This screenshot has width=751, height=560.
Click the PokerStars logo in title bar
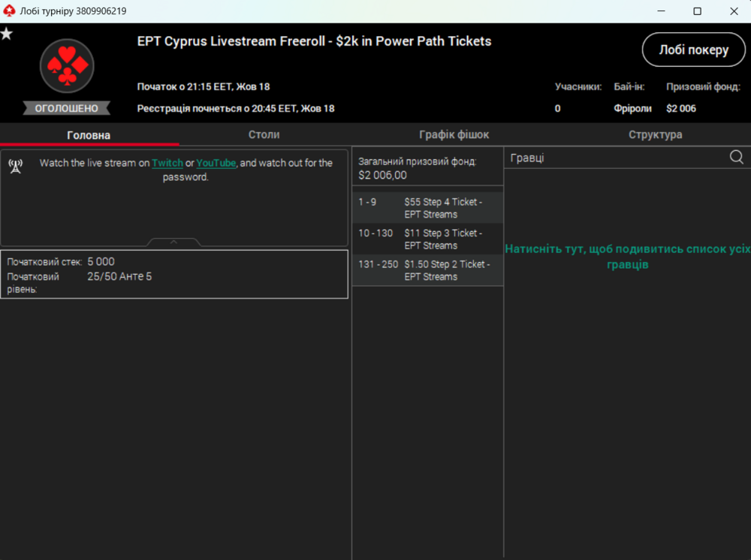tap(9, 11)
